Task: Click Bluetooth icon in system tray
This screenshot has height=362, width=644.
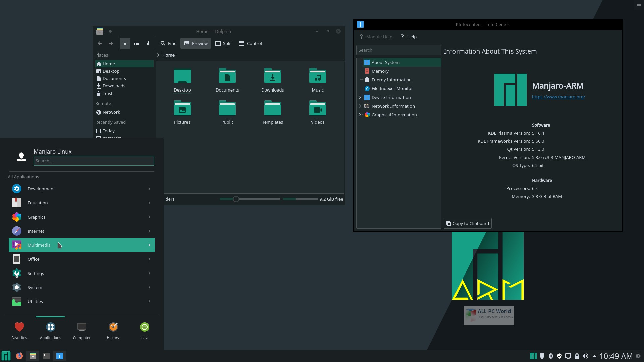Action: click(x=550, y=356)
